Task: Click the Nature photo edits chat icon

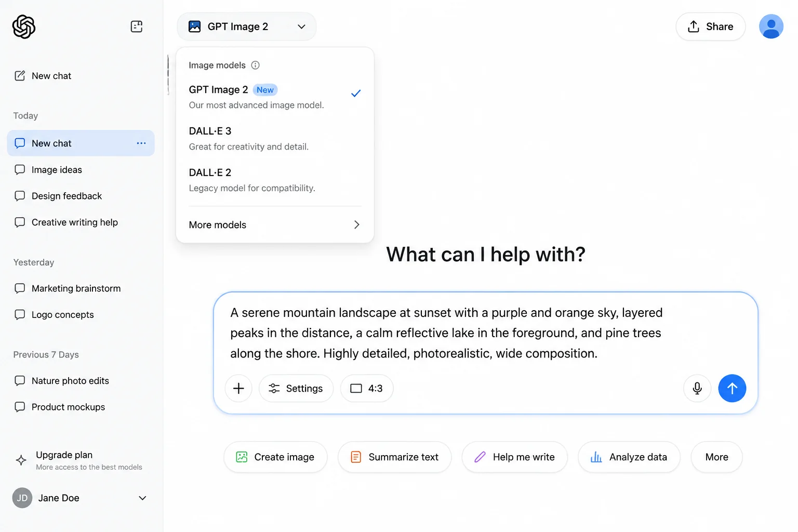Action: coord(20,381)
